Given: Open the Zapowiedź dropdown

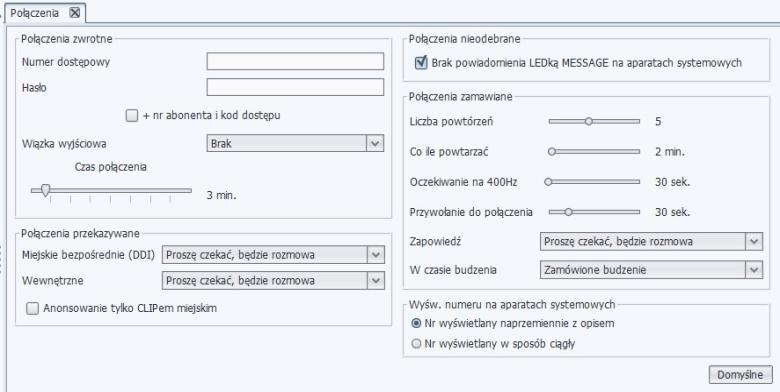Looking at the screenshot, I should (651, 241).
